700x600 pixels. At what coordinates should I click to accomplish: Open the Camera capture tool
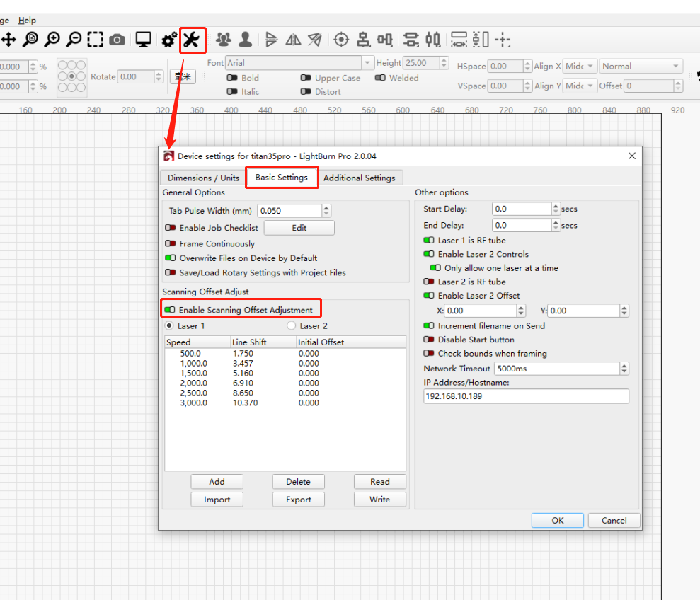117,40
